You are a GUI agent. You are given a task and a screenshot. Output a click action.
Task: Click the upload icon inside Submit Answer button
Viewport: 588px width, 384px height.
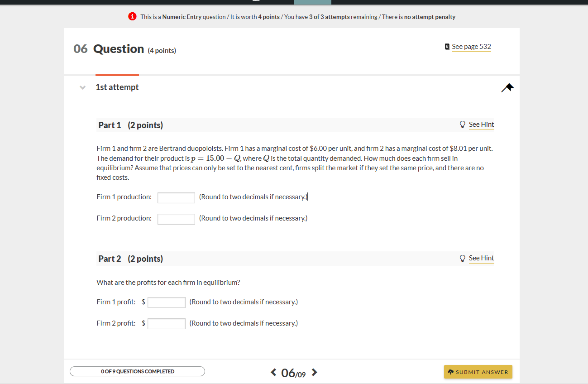point(450,371)
